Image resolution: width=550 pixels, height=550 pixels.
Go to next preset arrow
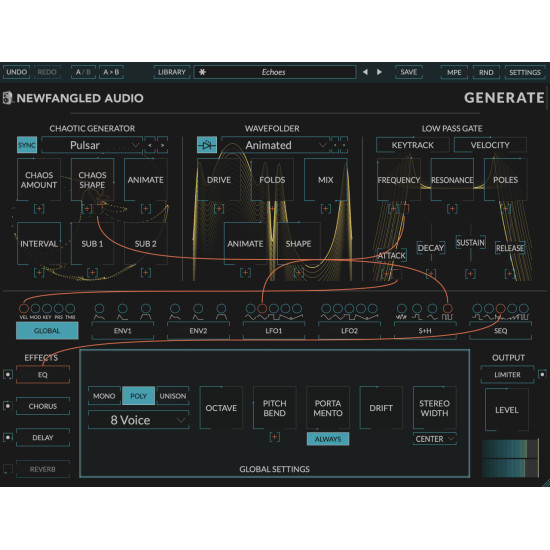[x=379, y=72]
